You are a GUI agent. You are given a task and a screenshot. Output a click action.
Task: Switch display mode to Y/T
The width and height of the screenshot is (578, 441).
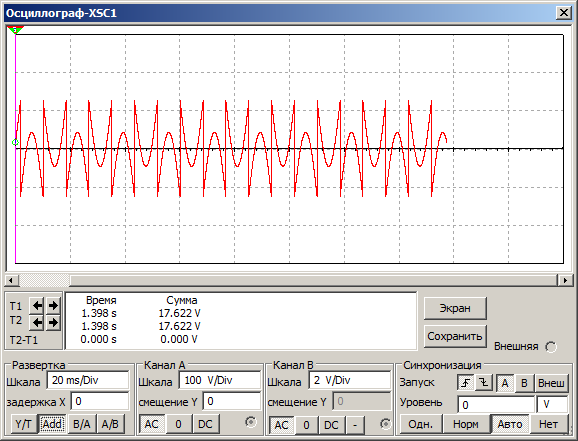pyautogui.click(x=23, y=424)
